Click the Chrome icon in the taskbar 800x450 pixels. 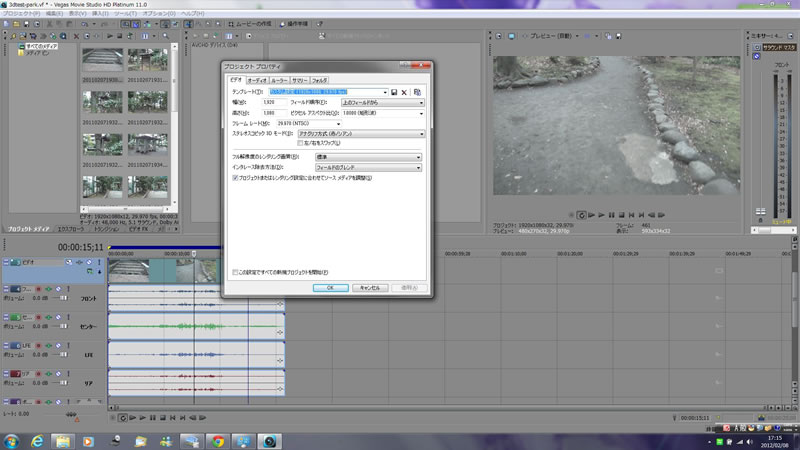tap(216, 440)
